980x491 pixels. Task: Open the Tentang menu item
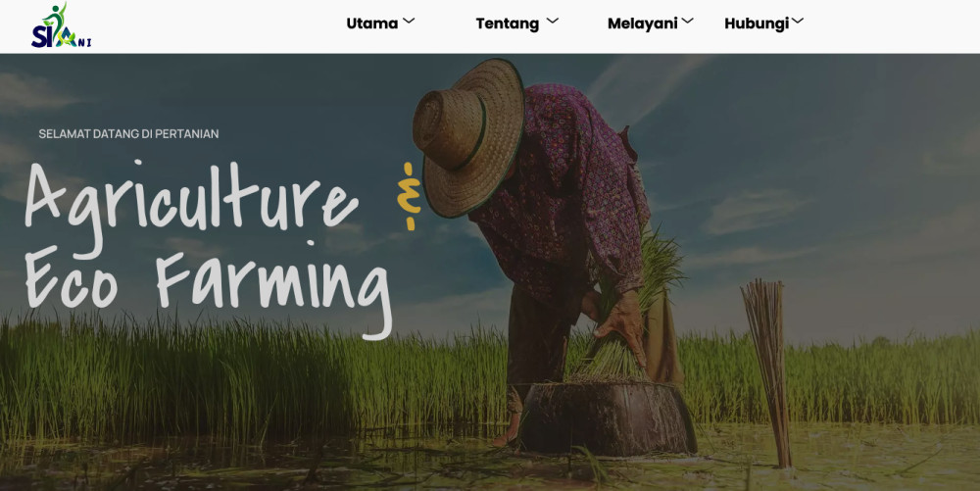pos(507,24)
